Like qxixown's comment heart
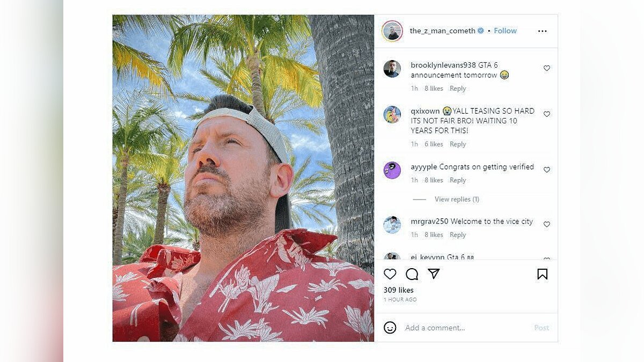The width and height of the screenshot is (644, 362). click(x=547, y=114)
